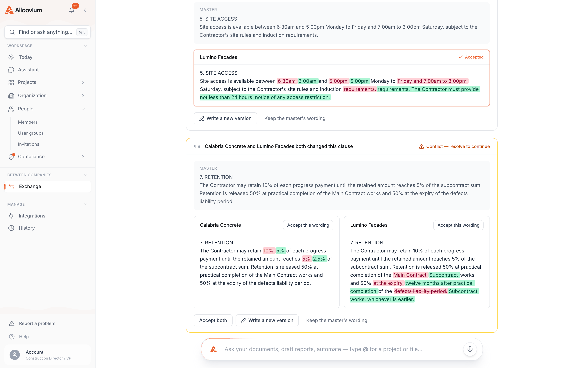Screen dimensions: 588x368
Task: Collapse the Workspace section
Action: (x=85, y=46)
